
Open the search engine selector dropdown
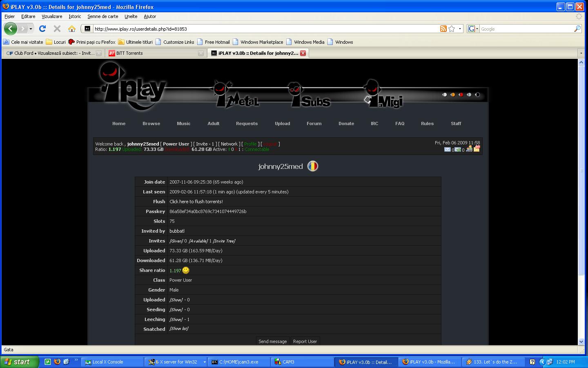(473, 29)
